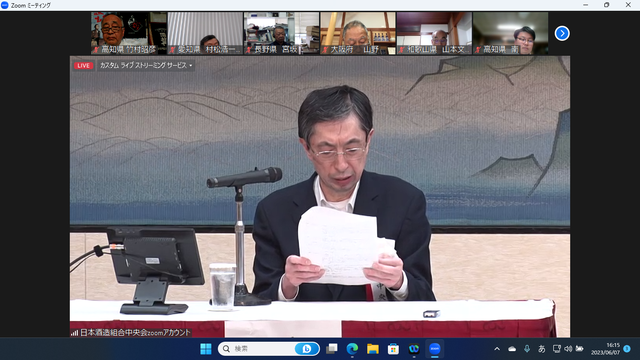Switch the Japanese IME input mode あ
640x360 pixels.
pos(542,349)
